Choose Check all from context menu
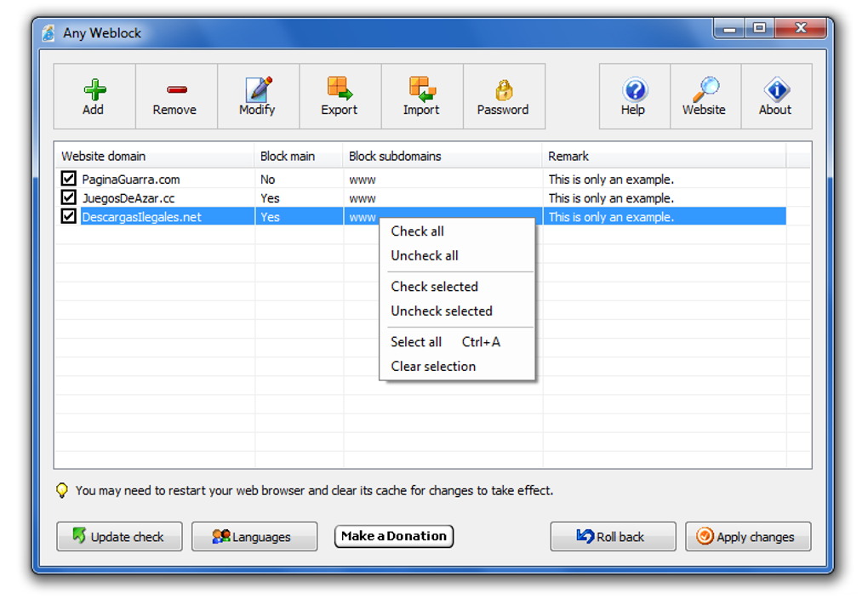The height and width of the screenshot is (599, 868). click(457, 231)
